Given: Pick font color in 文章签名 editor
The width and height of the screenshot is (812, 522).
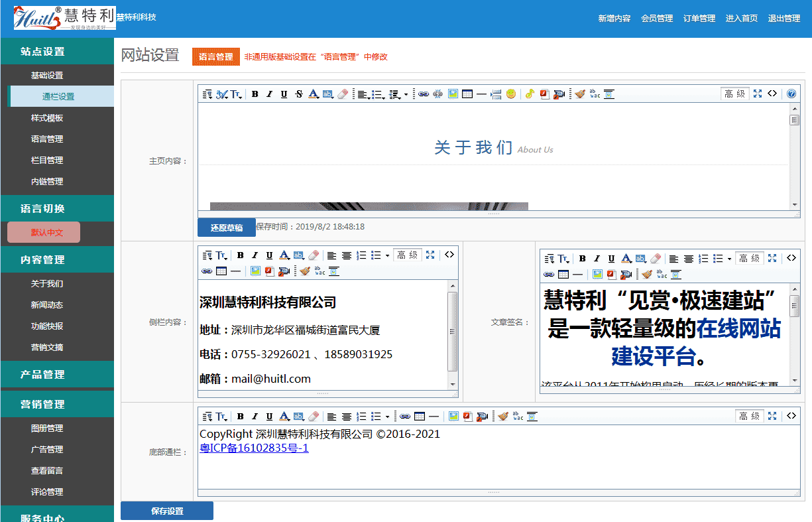Looking at the screenshot, I should (626, 259).
